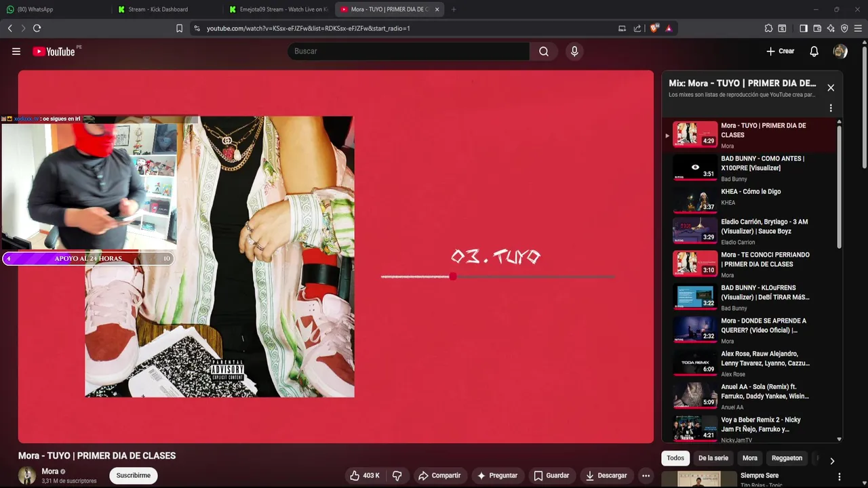Go back in browser history

[9, 28]
